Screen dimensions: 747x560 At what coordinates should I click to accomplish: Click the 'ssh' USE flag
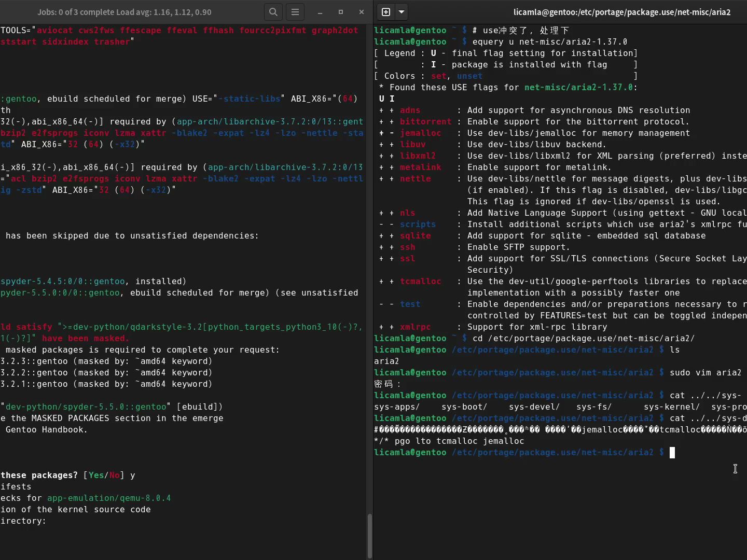click(x=407, y=247)
